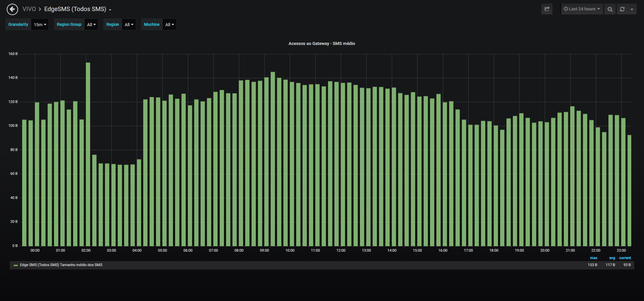Click the back arrow icon

click(x=12, y=9)
